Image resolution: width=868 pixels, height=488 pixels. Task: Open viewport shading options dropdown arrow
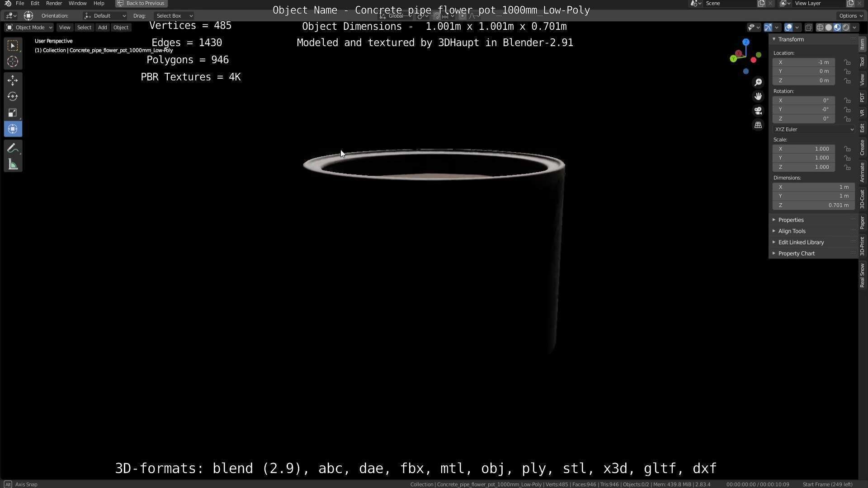pyautogui.click(x=854, y=28)
